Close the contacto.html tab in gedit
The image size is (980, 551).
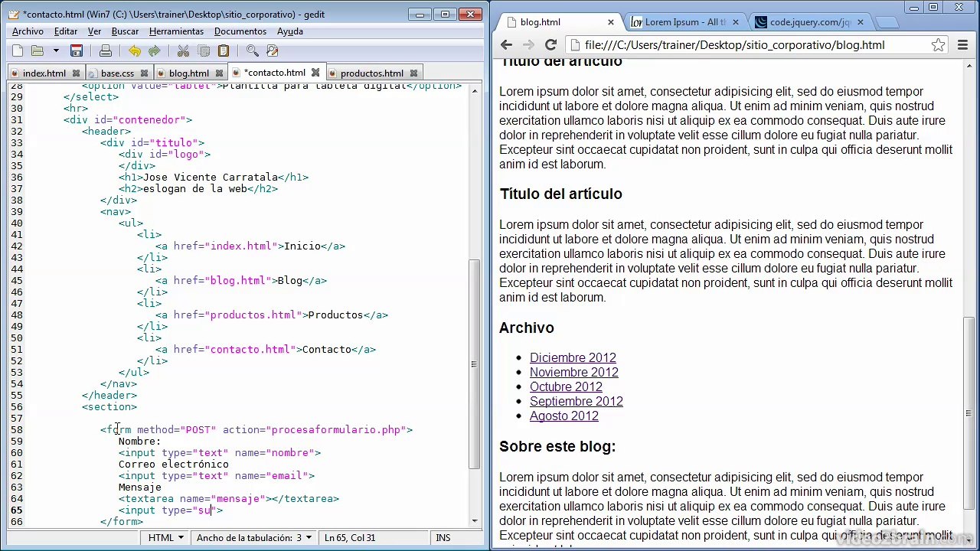[315, 73]
